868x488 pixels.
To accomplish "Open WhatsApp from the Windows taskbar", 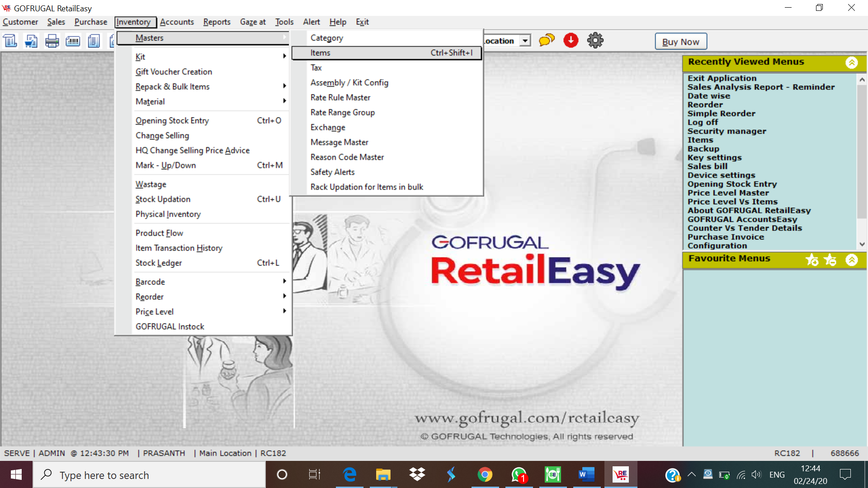I will coord(519,475).
